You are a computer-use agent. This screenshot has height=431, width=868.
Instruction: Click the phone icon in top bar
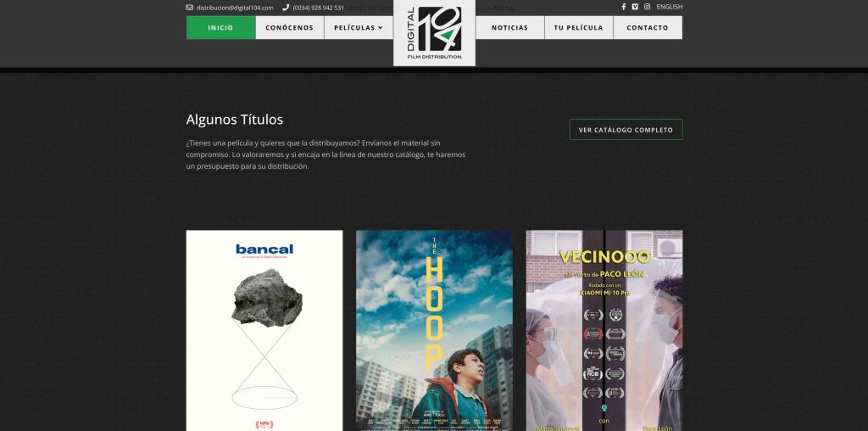click(x=286, y=8)
